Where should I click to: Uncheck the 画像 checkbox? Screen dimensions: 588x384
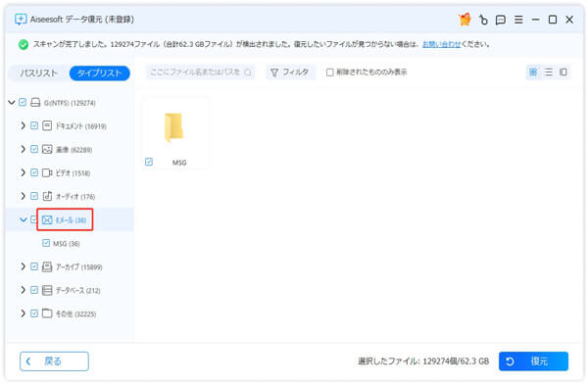34,149
